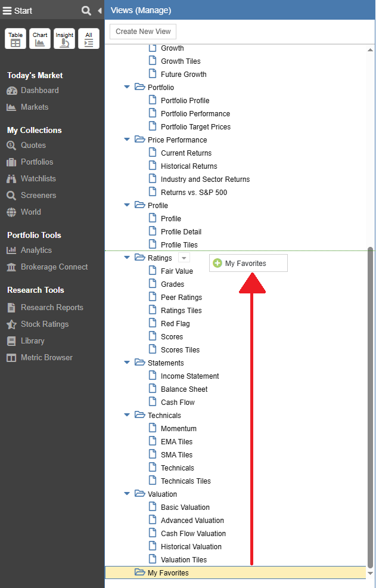Screen dimensions: 376x588
Task: Collapse the Price Performance folder
Action: (x=127, y=140)
